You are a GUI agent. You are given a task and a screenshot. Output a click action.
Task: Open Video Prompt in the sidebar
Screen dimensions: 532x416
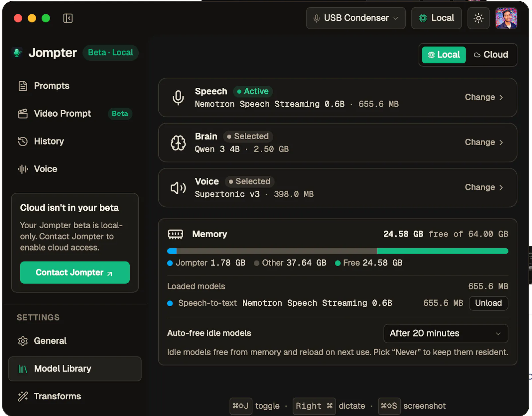tap(75, 114)
